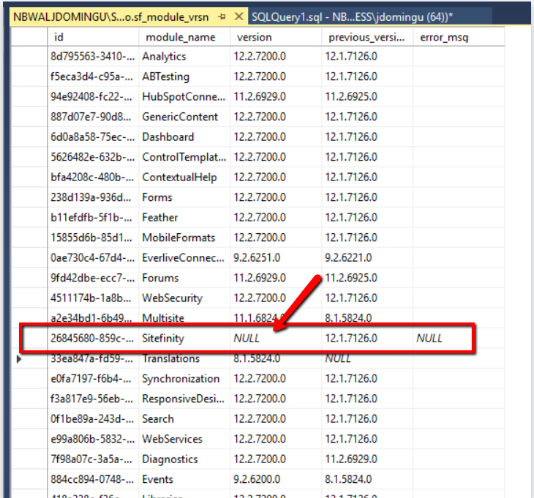Screen dimensions: 534x498
Task: Click the HubSpotConne... module name cell
Action: click(x=184, y=97)
